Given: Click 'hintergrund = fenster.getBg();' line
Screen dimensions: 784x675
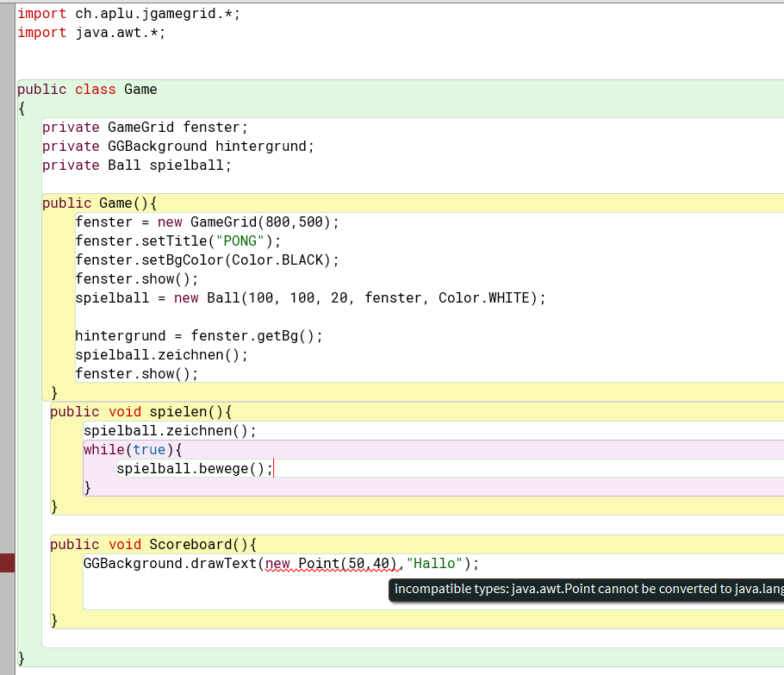Looking at the screenshot, I should [199, 336].
